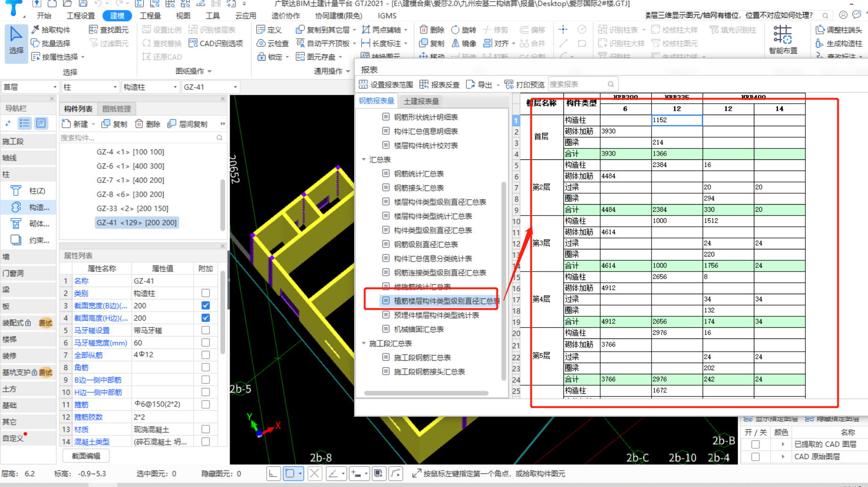Click the 定义 define tool
Viewport: 868px width, 487px height.
pyautogui.click(x=269, y=30)
